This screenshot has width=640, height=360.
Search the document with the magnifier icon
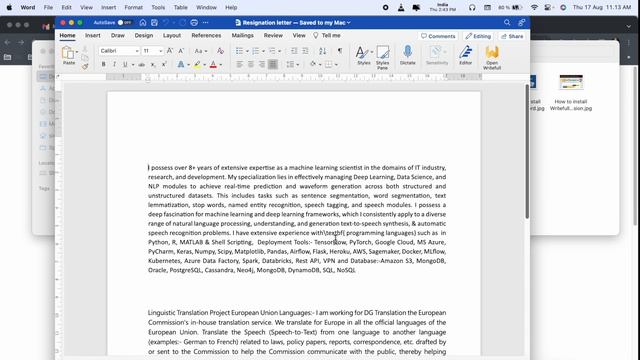[507, 23]
